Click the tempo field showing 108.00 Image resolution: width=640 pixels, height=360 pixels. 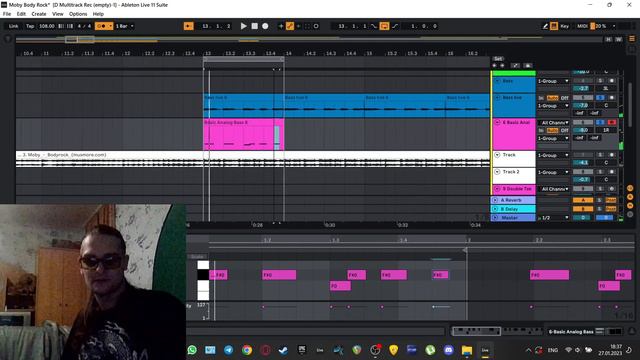47,26
